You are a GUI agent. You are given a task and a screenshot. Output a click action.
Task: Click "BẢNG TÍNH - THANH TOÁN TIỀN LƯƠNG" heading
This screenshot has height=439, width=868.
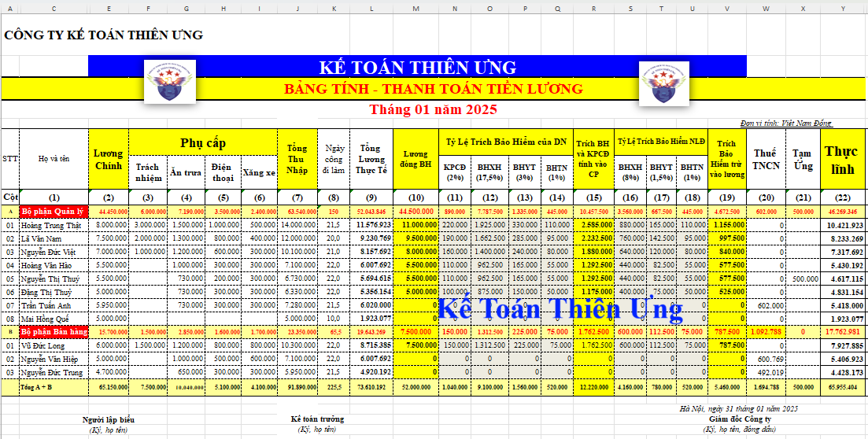433,89
